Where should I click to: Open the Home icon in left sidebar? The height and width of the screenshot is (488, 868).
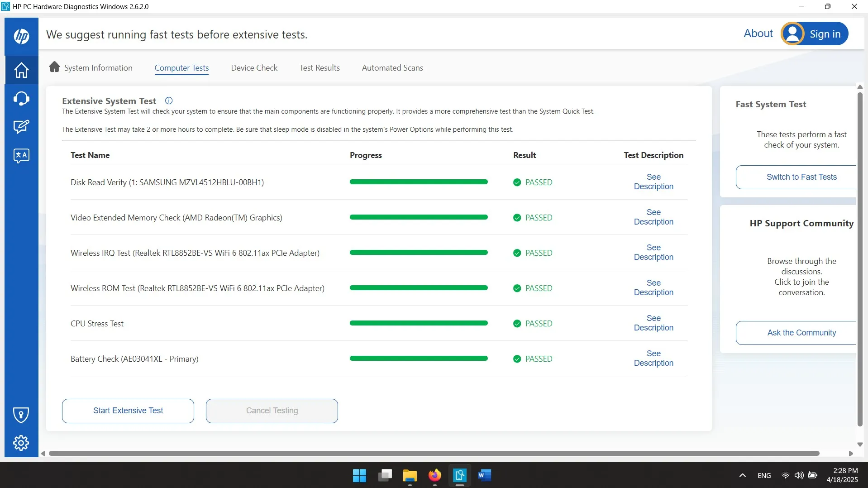(21, 70)
